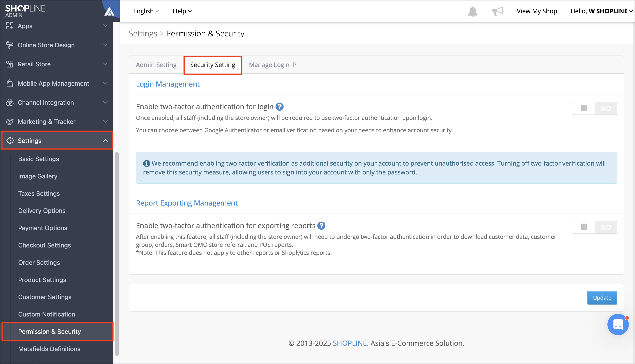Image resolution: width=635 pixels, height=364 pixels.
Task: Click help icon beside two-factor login
Action: pos(280,107)
